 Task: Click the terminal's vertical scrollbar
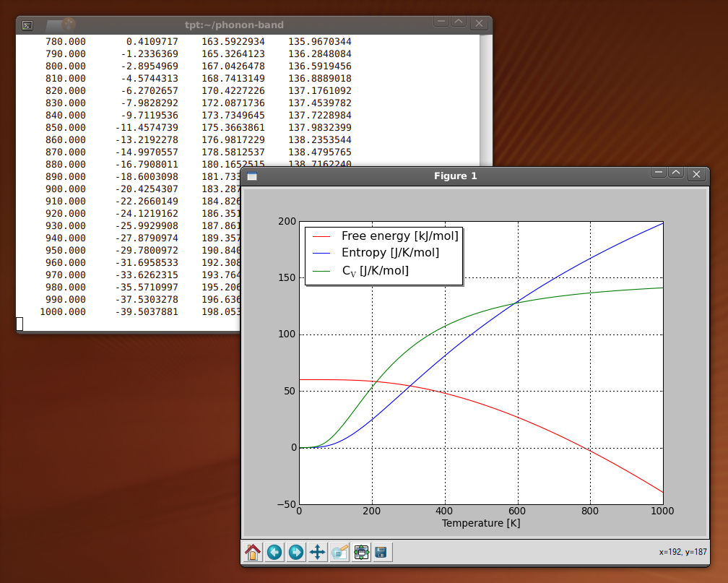(485, 101)
